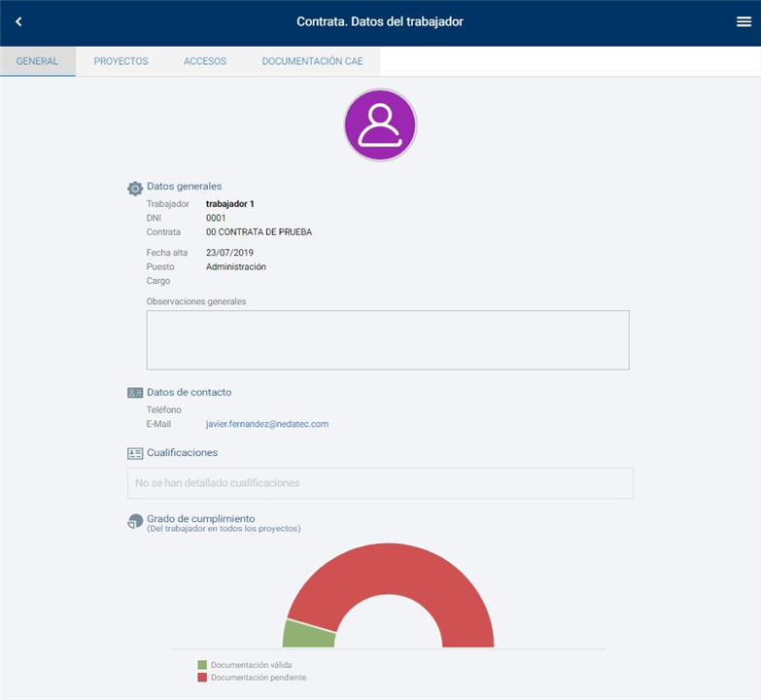Viewport: 761px width, 700px height.
Task: Click the Cualificaciones ID card icon
Action: (135, 453)
